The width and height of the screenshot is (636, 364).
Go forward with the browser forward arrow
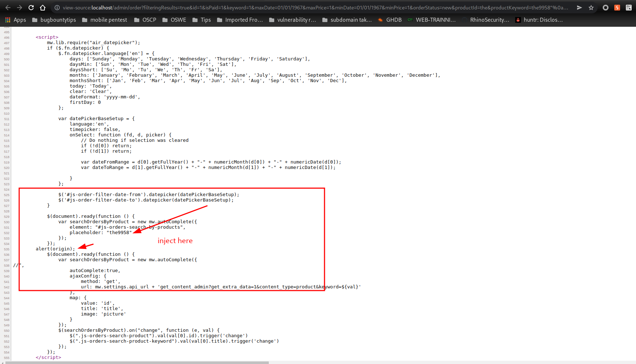(x=20, y=8)
